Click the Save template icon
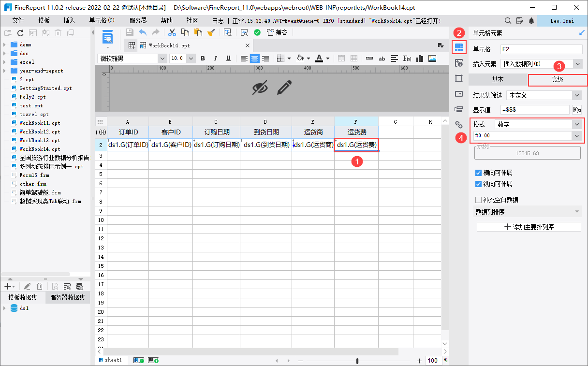Screen dimensions: 588x366 (x=129, y=32)
